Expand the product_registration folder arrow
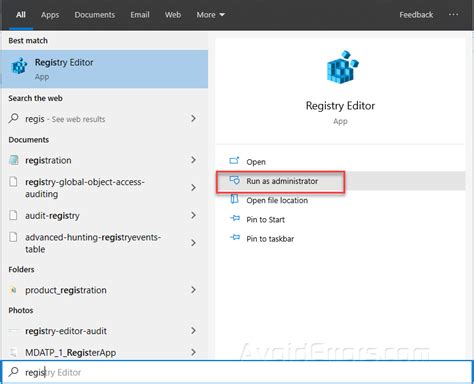 (193, 290)
